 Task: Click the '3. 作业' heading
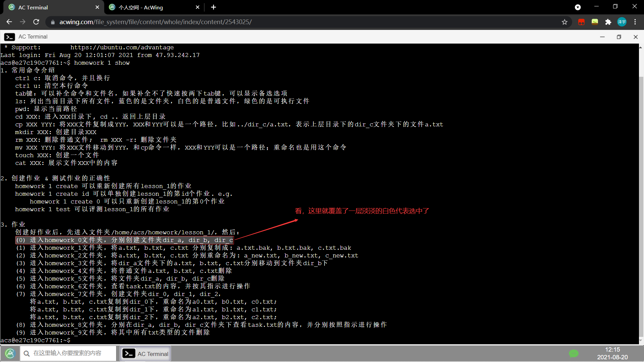point(13,225)
